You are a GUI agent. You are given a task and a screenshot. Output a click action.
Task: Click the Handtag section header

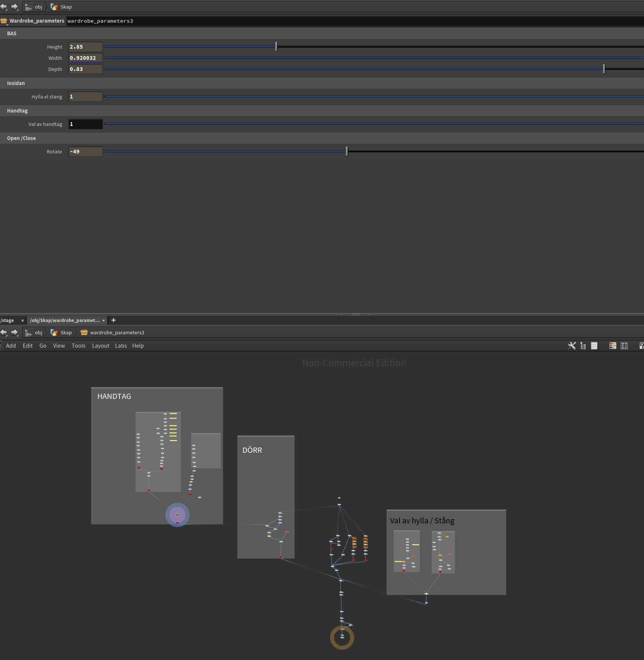click(x=322, y=111)
